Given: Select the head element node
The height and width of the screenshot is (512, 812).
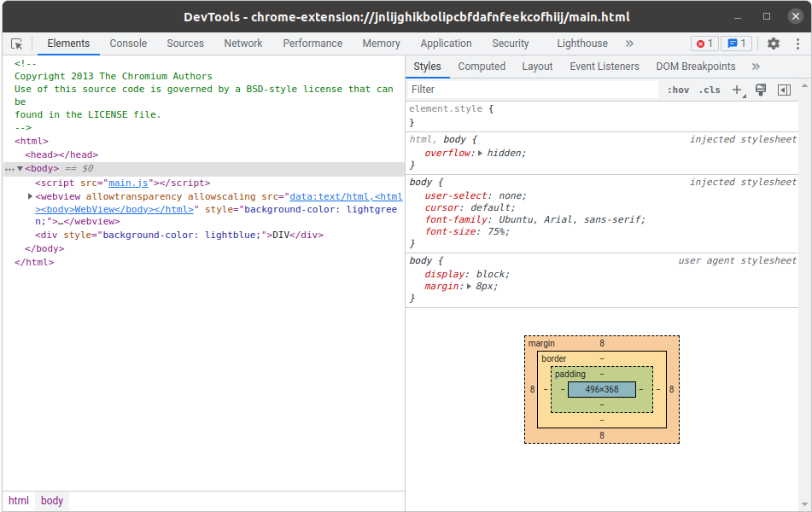Looking at the screenshot, I should (x=61, y=154).
